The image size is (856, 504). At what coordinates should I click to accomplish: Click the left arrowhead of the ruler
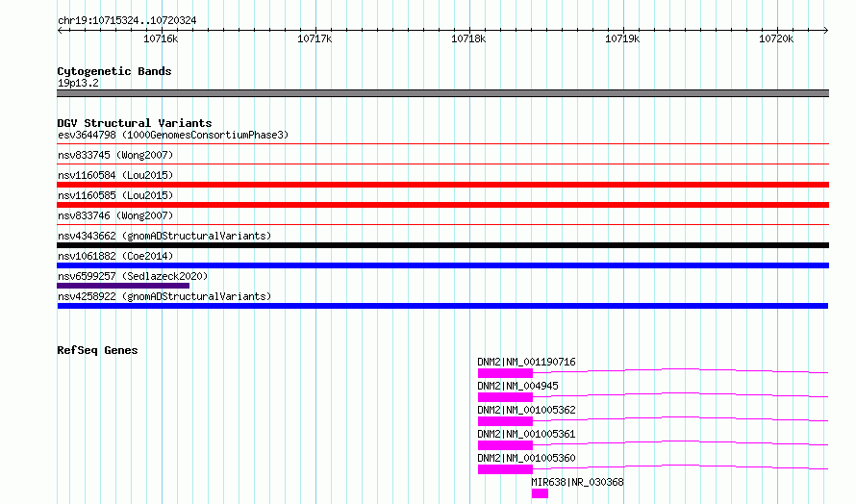(x=60, y=30)
